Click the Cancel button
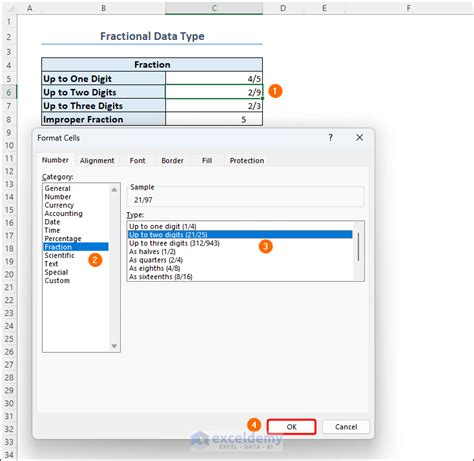 (x=346, y=427)
